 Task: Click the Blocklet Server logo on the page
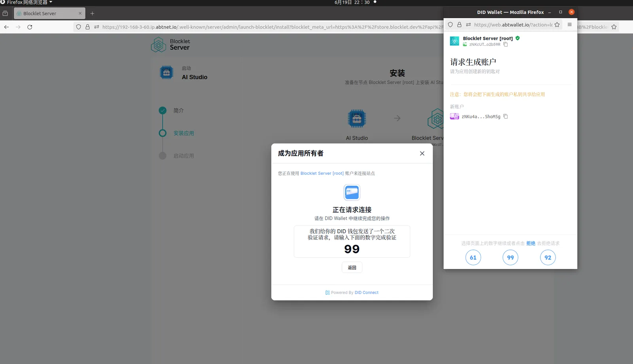pyautogui.click(x=171, y=45)
